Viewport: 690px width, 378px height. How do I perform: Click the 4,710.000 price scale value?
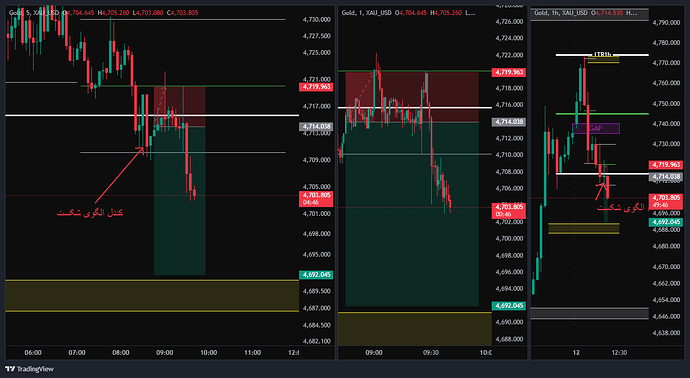click(x=510, y=155)
